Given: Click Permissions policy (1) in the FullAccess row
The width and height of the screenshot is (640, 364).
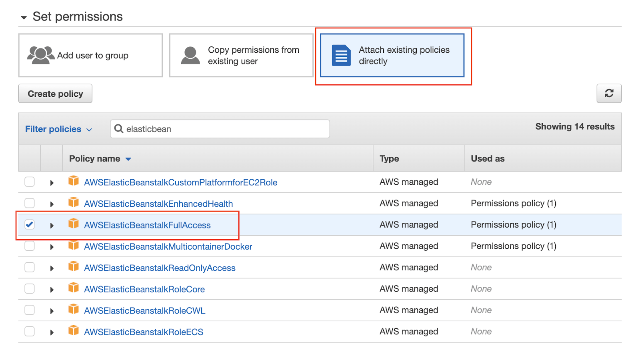Looking at the screenshot, I should click(514, 225).
